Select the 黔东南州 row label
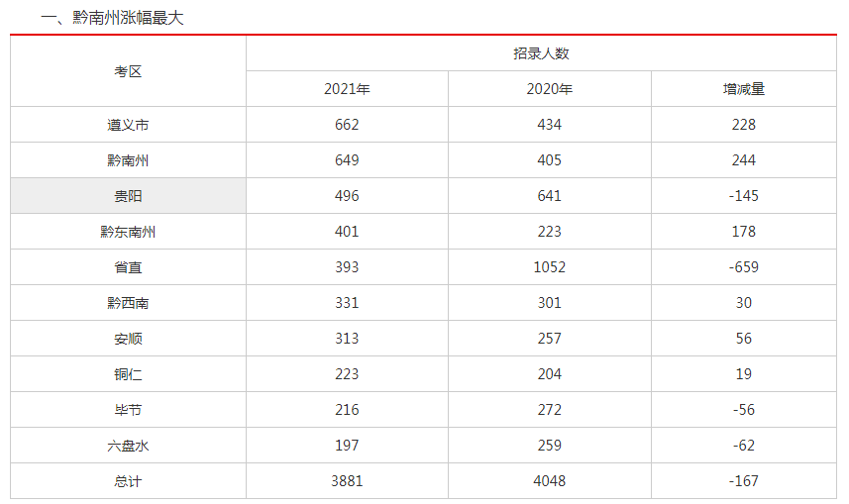 click(x=128, y=232)
